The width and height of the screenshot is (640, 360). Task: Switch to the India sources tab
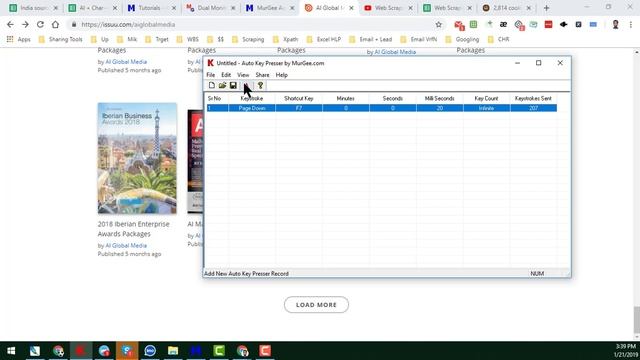(33, 8)
